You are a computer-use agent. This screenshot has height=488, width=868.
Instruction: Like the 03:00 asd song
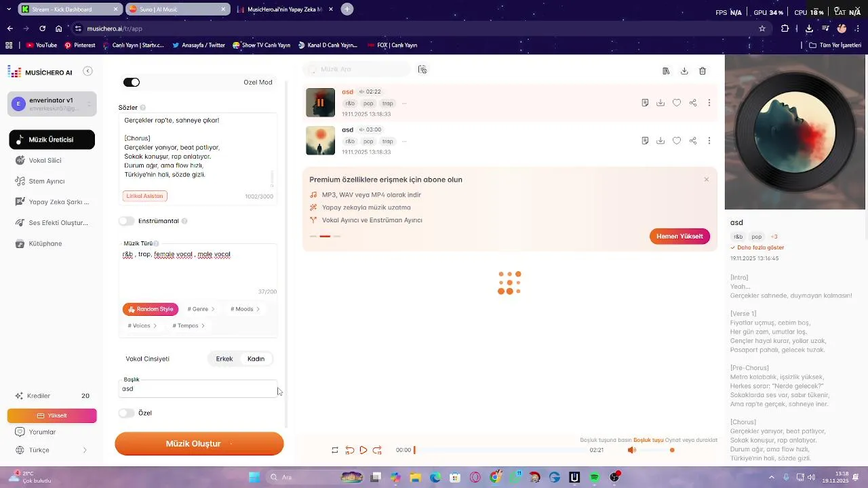[677, 141]
